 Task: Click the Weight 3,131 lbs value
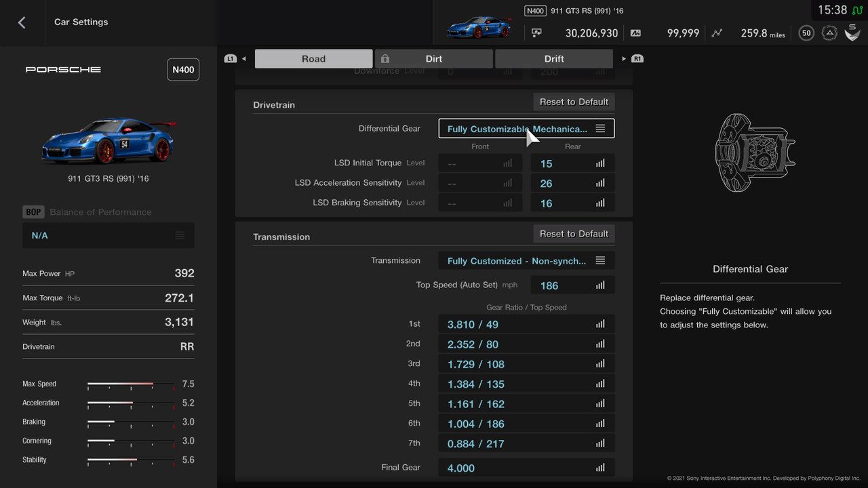tap(180, 322)
